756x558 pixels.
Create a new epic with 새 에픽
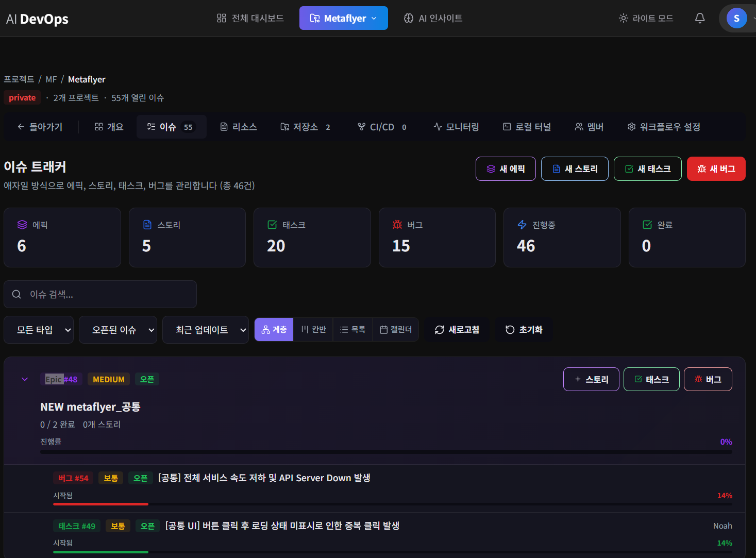point(506,169)
